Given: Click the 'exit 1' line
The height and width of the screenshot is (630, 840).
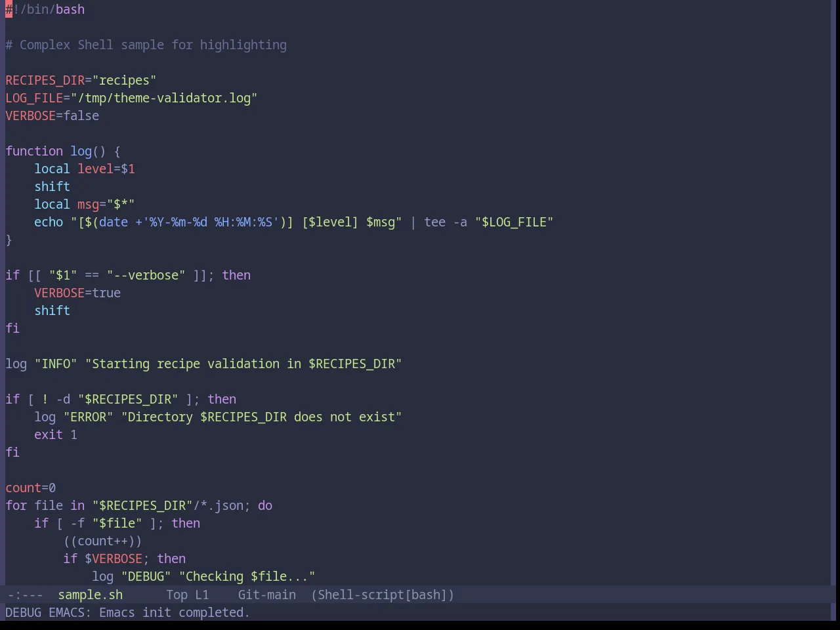Looking at the screenshot, I should click(x=56, y=434).
